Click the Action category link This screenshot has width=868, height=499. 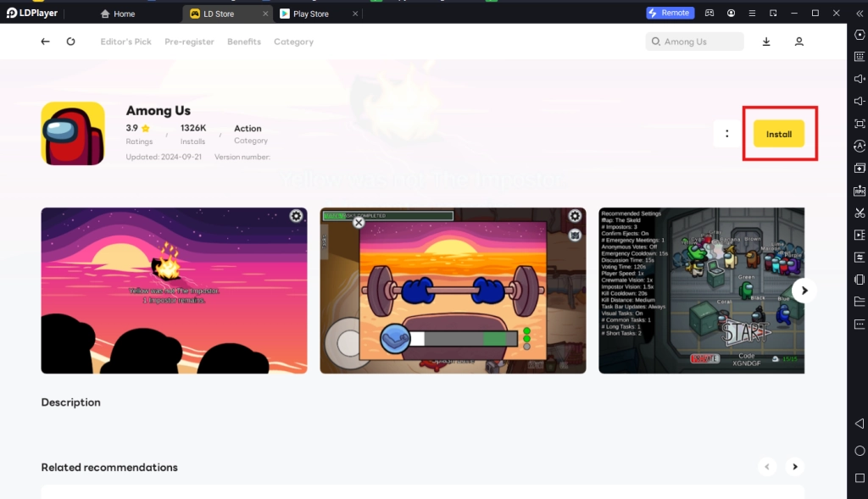point(248,128)
